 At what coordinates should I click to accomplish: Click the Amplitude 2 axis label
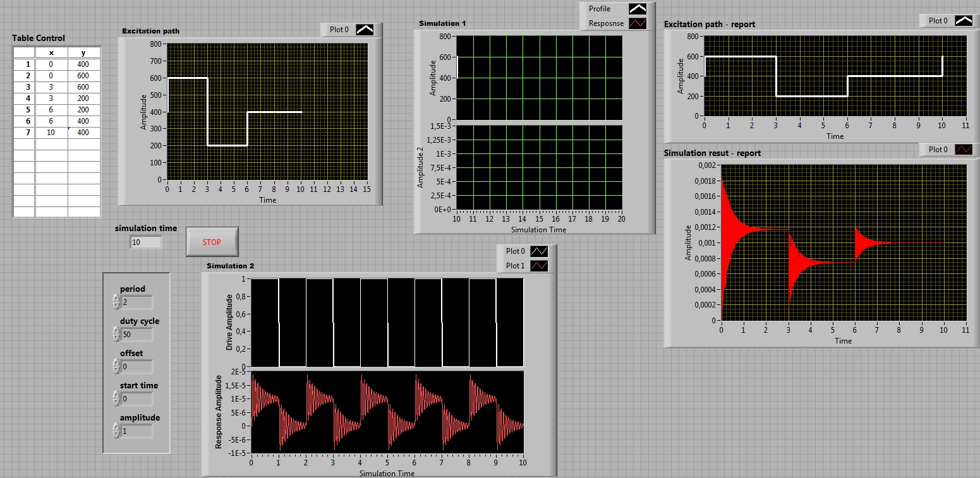tap(420, 167)
